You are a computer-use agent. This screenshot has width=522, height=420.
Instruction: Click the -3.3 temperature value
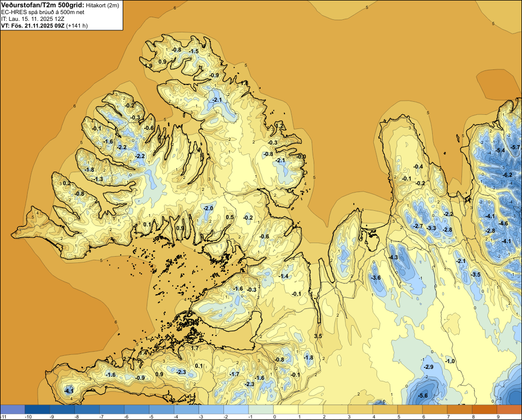click(432, 228)
